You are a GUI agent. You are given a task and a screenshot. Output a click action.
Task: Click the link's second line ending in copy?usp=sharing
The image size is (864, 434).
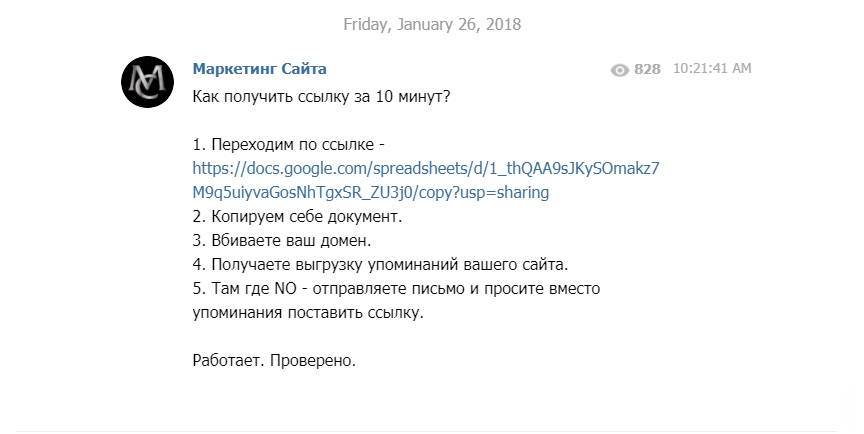[x=371, y=192]
